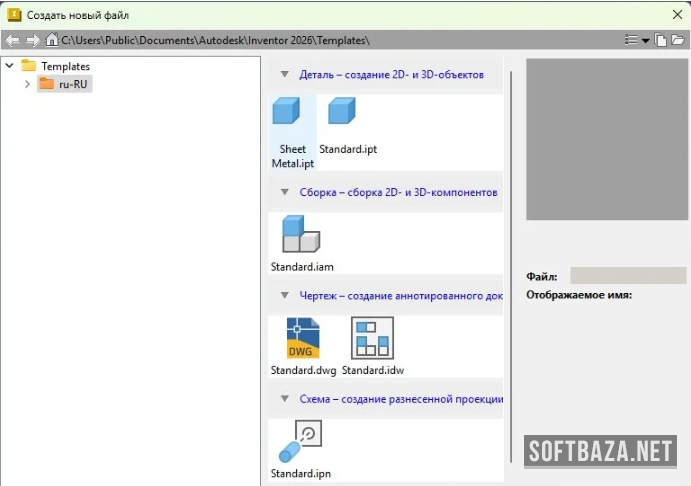
Task: Select the Standard.idw drawing template
Action: [x=372, y=338]
